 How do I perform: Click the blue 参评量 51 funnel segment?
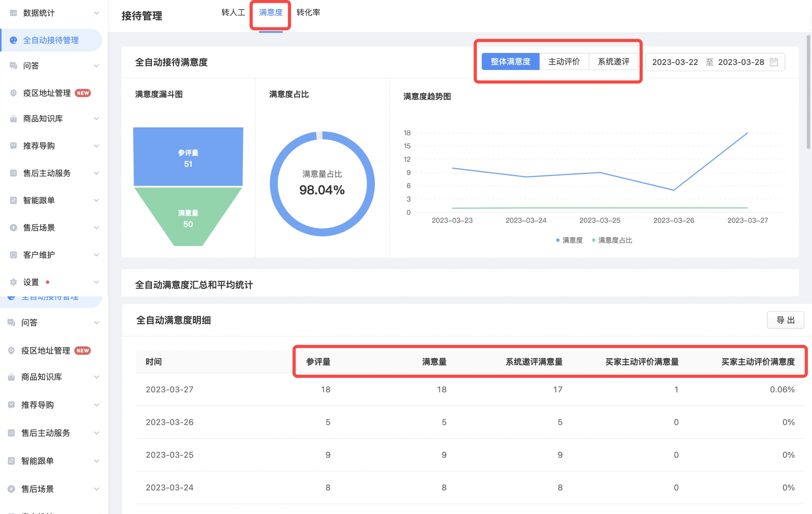tap(188, 157)
